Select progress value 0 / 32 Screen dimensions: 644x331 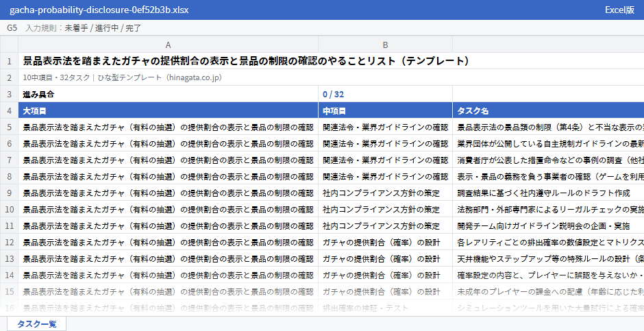pyautogui.click(x=385, y=94)
